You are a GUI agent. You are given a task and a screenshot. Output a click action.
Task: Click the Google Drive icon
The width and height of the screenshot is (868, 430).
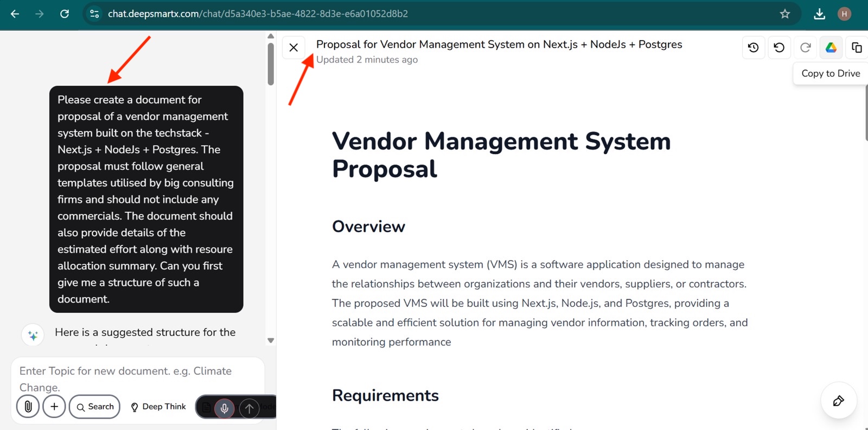(x=831, y=48)
